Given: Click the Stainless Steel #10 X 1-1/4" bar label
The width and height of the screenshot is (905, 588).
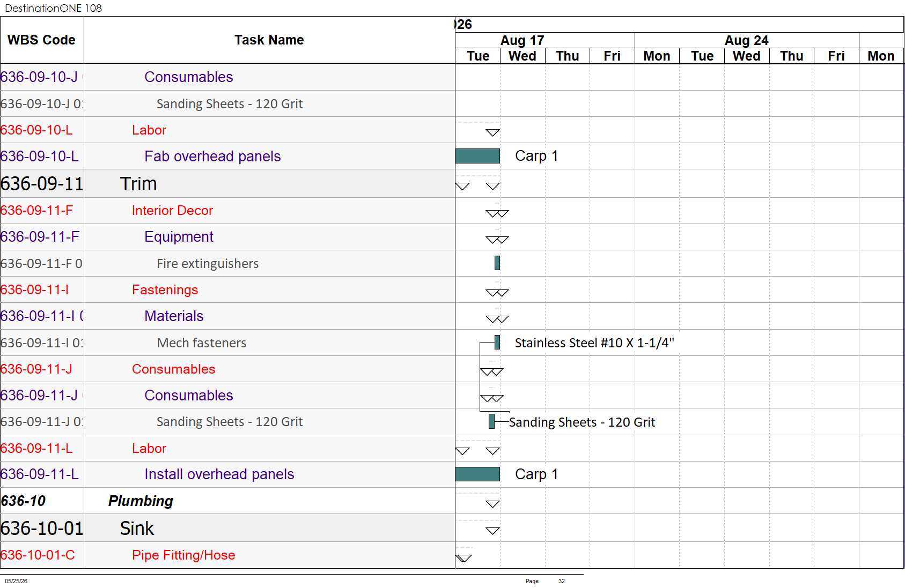Looking at the screenshot, I should (594, 343).
